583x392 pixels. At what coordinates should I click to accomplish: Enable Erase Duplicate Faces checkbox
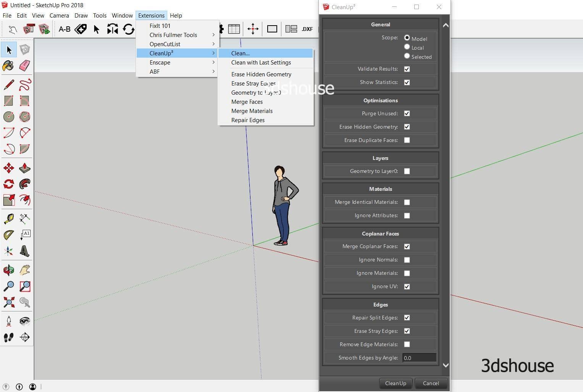pyautogui.click(x=407, y=140)
